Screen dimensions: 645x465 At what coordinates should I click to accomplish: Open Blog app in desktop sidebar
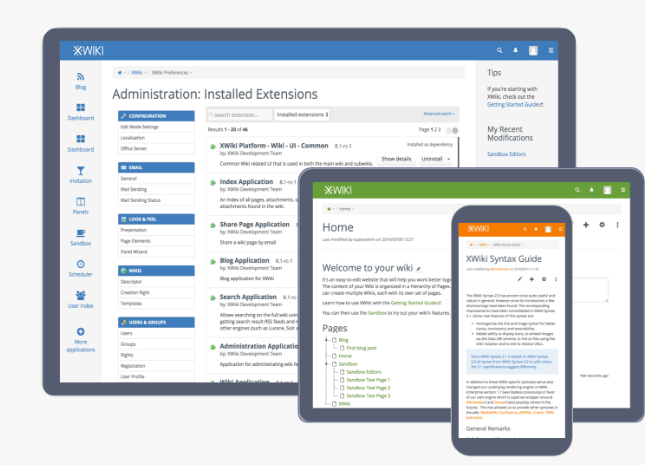(x=81, y=81)
